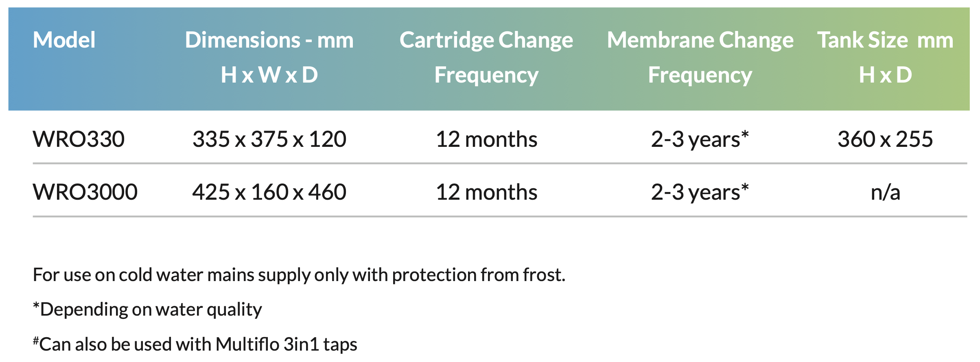Click the Cartridge Change Frequency header
This screenshot has width=980, height=362.
(x=486, y=58)
